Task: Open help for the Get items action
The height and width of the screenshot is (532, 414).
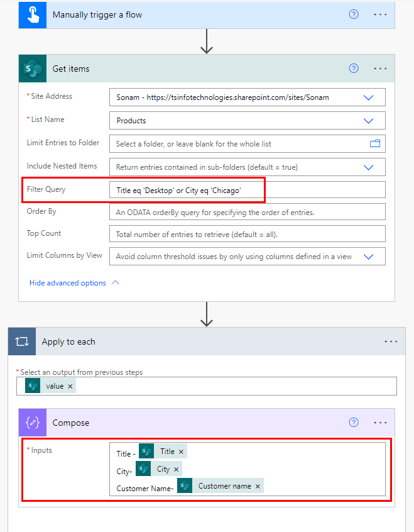Action: [354, 68]
